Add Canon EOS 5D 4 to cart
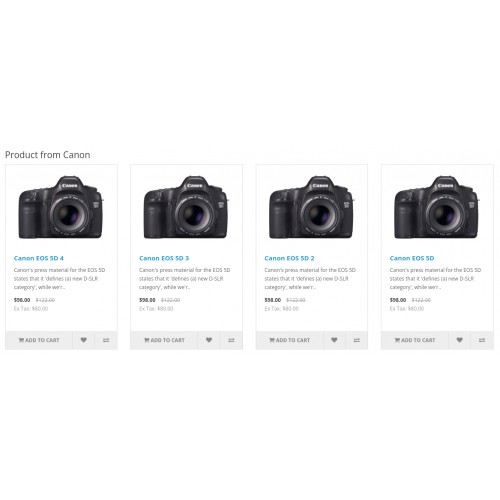The height and width of the screenshot is (500, 500). coord(39,340)
